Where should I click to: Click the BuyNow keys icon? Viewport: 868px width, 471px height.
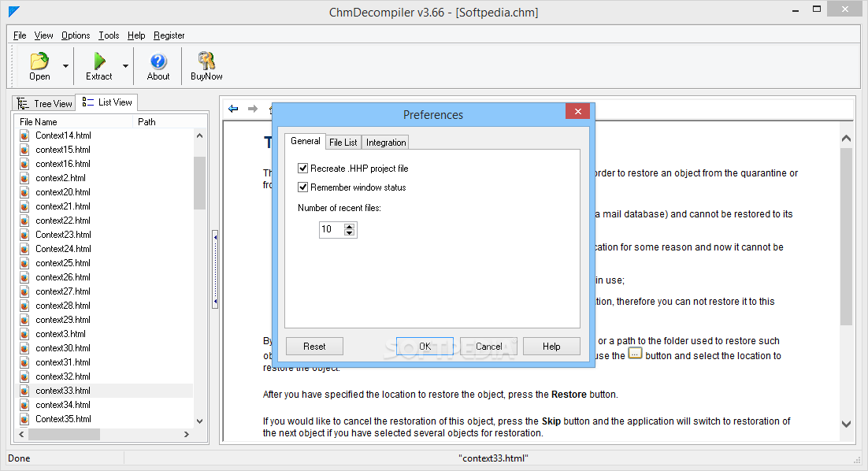[206, 61]
